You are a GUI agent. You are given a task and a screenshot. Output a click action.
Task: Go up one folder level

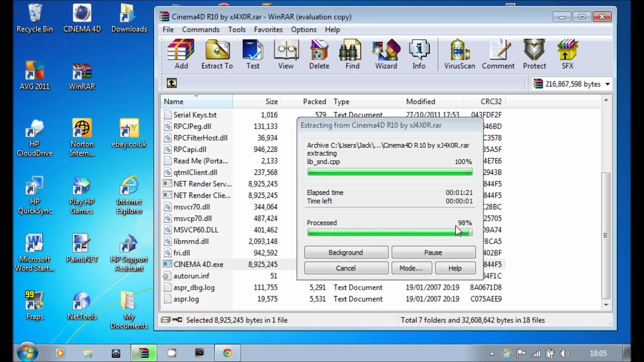pyautogui.click(x=172, y=83)
